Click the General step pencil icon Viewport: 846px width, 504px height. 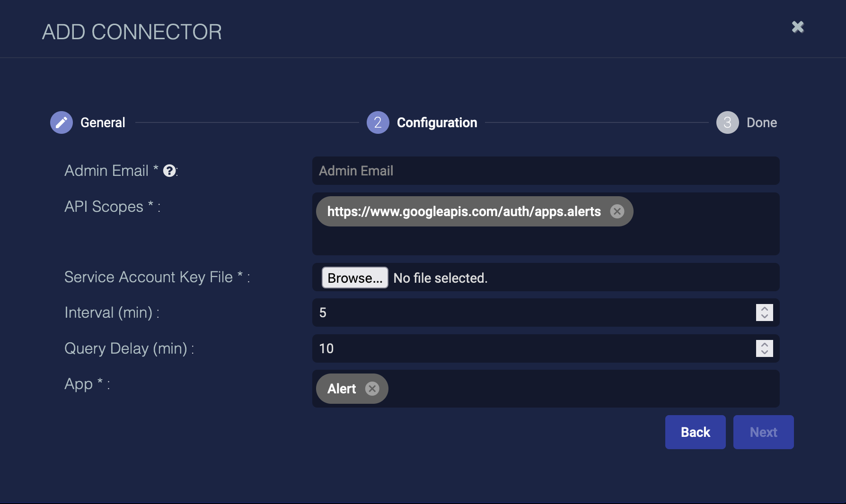click(62, 122)
